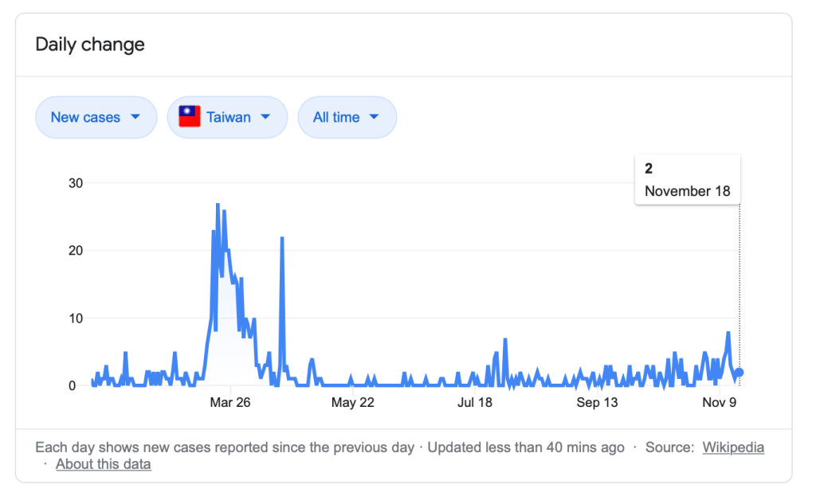This screenshot has width=816, height=504.
Task: Click the Sep 13 date axis label
Action: [597, 403]
